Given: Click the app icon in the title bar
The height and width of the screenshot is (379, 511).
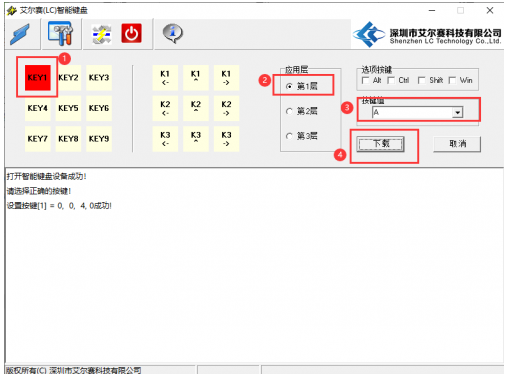Looking at the screenshot, I should click(x=12, y=11).
